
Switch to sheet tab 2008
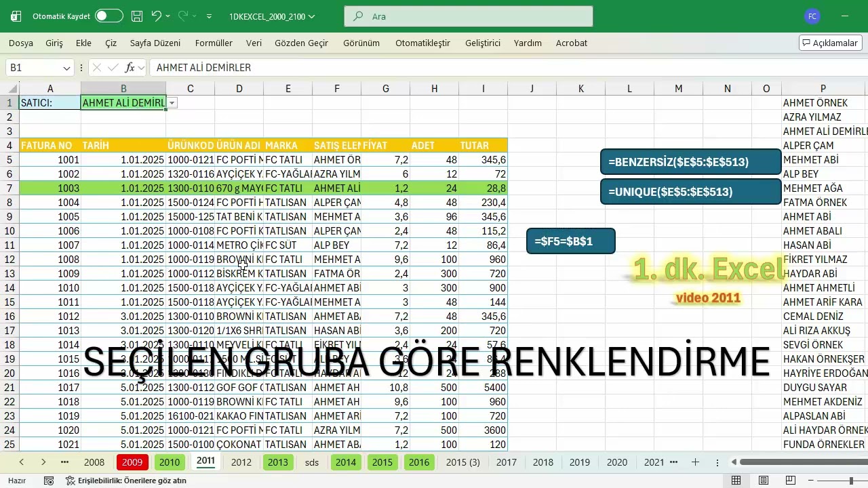point(94,462)
